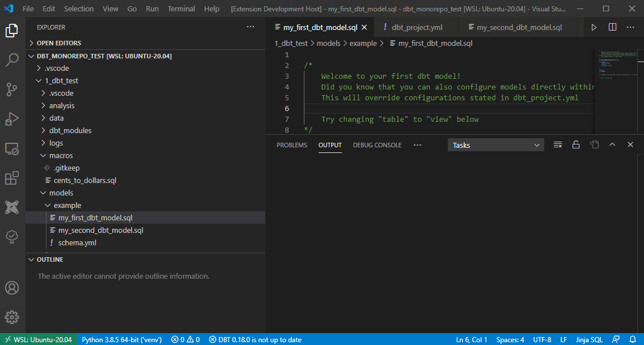Open the File menu
The image size is (644, 345).
click(28, 8)
